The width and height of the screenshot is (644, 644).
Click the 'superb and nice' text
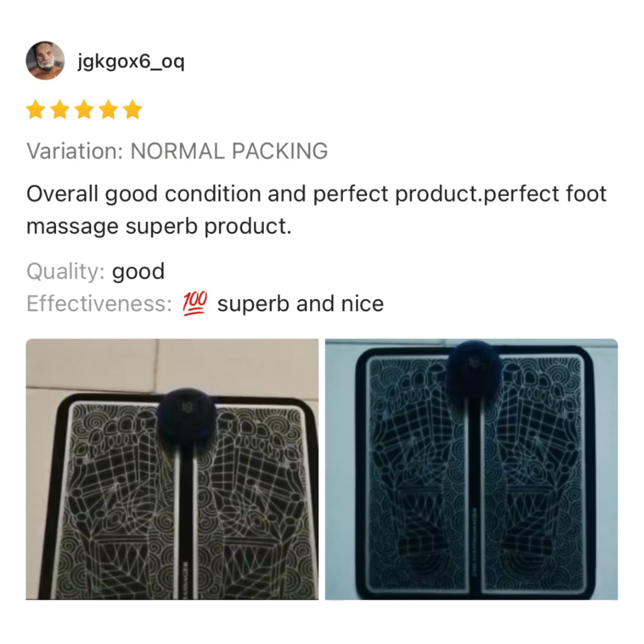coord(301,304)
